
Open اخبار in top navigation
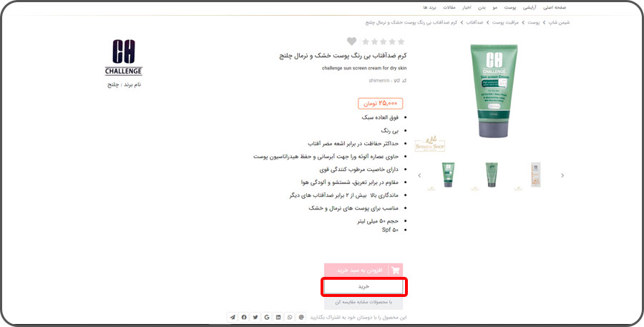coord(466,7)
